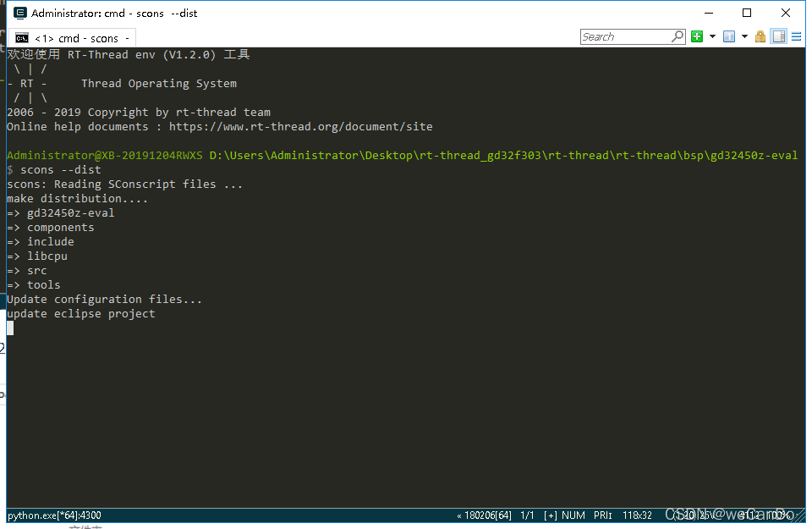Click the '1/1' console count status

(x=527, y=515)
